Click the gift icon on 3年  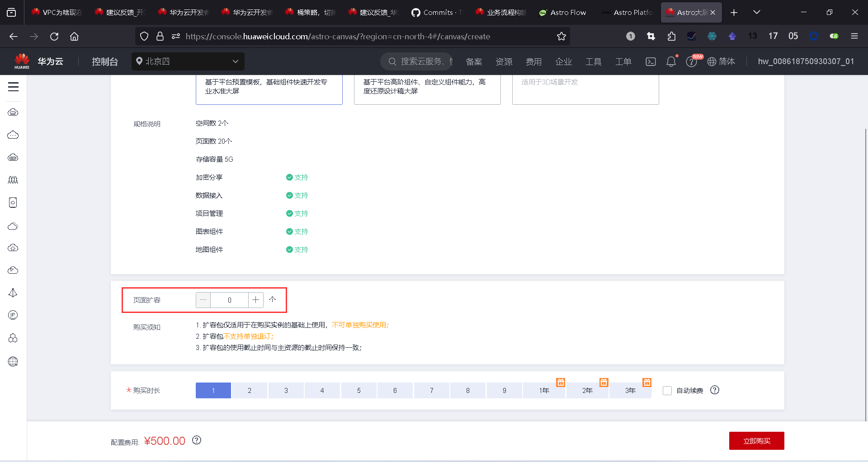coord(647,383)
